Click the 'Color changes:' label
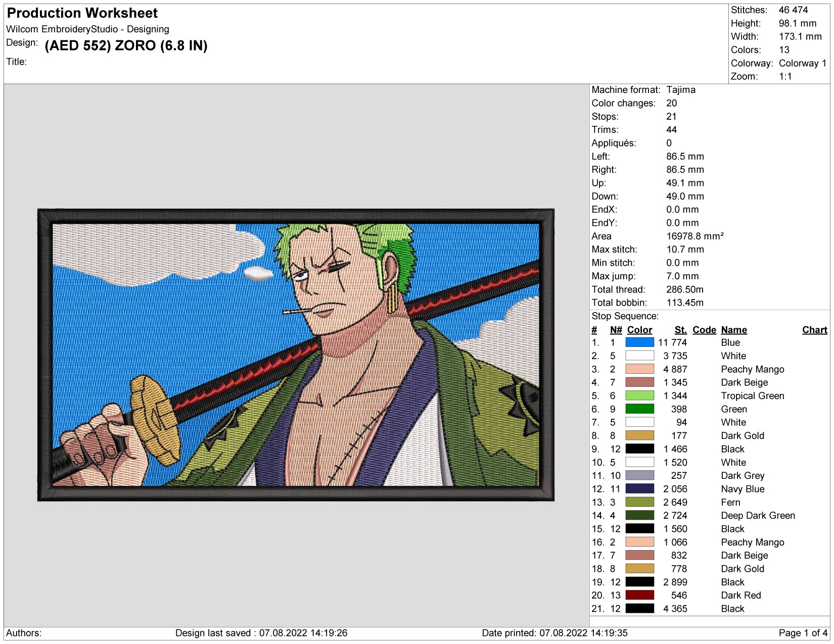This screenshot has width=834, height=644. [623, 103]
